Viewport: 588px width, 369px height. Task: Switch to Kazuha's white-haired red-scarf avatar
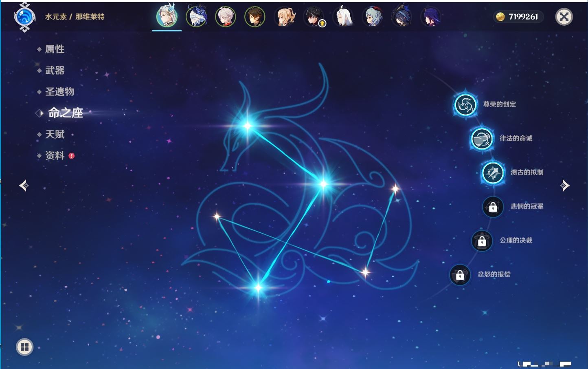pyautogui.click(x=226, y=17)
